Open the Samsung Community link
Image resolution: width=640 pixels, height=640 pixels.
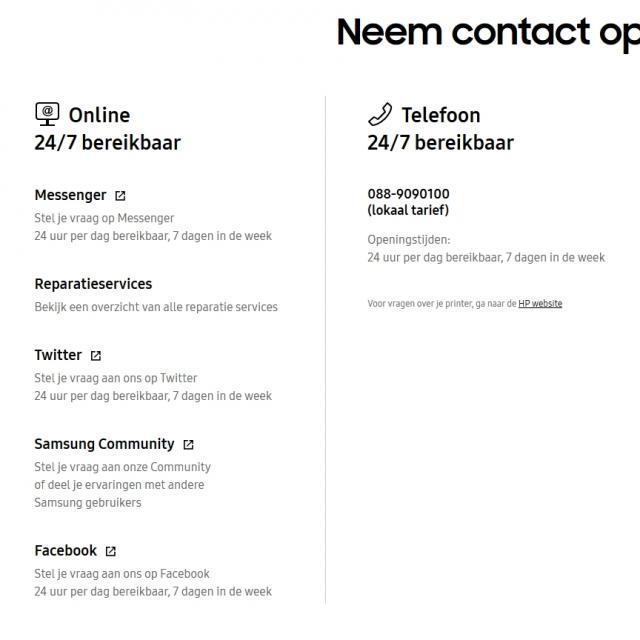pyautogui.click(x=104, y=444)
